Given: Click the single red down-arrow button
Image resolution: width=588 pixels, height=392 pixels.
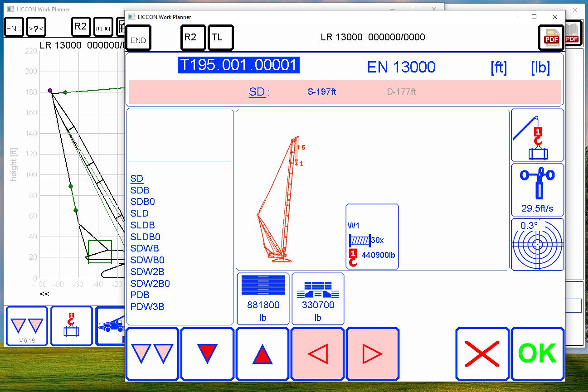Looking at the screenshot, I should click(207, 353).
